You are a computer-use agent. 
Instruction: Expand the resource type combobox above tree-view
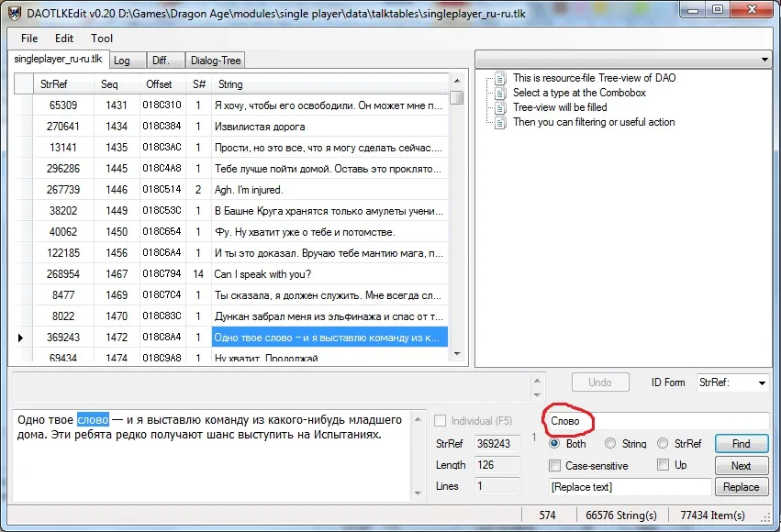coord(765,60)
